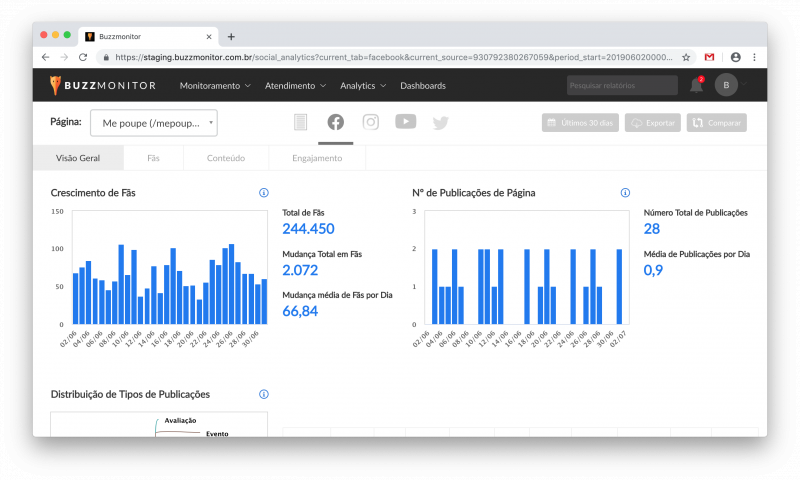The height and width of the screenshot is (480, 800).
Task: Click the Exportar button
Action: tap(653, 123)
